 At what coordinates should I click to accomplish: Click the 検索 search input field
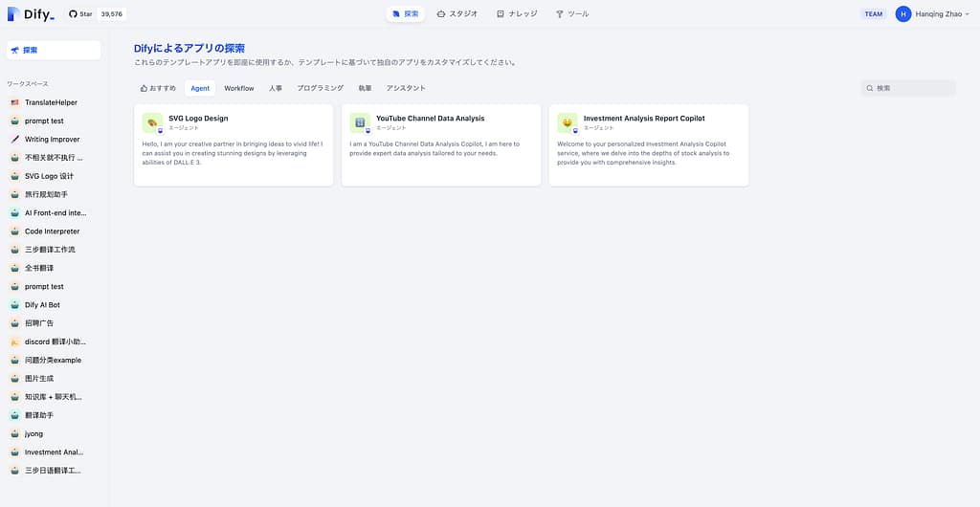coord(912,88)
